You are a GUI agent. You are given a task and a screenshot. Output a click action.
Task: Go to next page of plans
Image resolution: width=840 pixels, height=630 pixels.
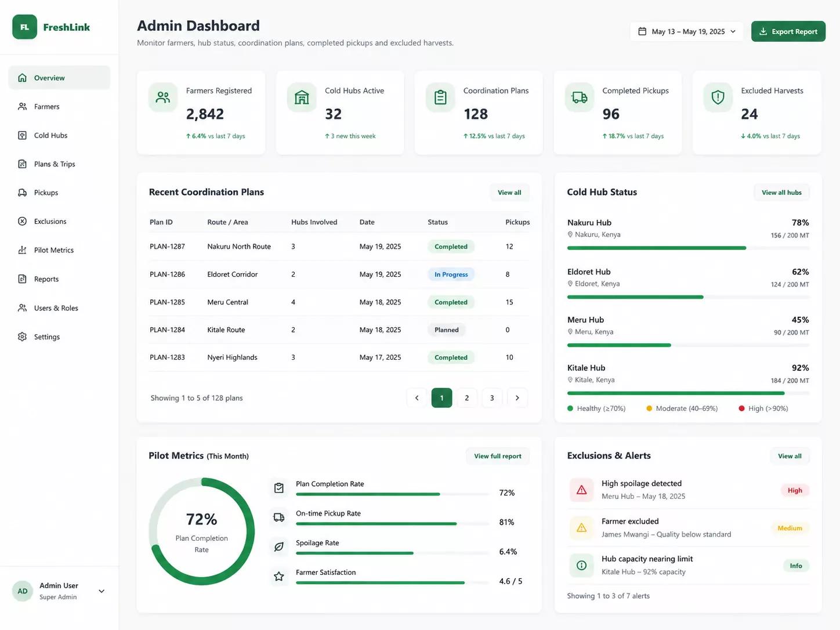(x=517, y=398)
